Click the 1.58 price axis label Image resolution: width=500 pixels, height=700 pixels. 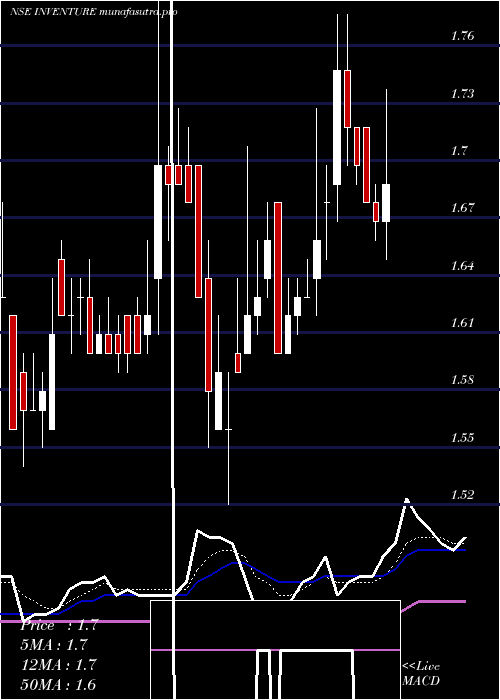click(462, 379)
